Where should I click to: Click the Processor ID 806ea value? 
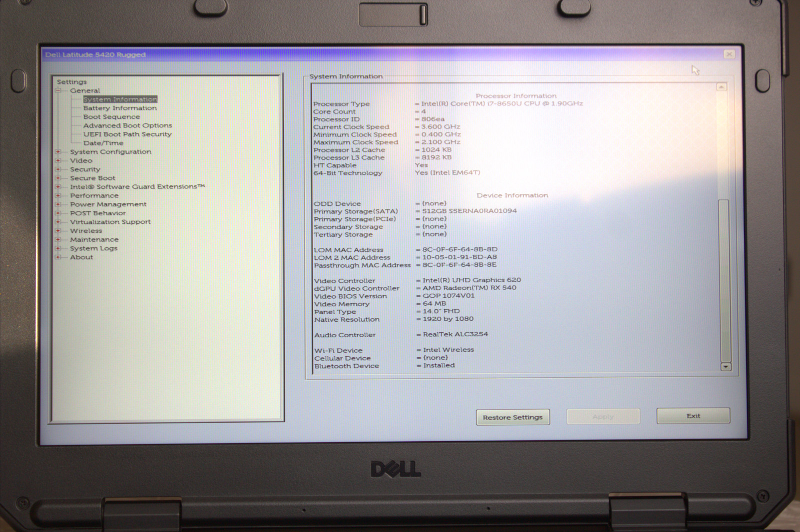tap(433, 119)
